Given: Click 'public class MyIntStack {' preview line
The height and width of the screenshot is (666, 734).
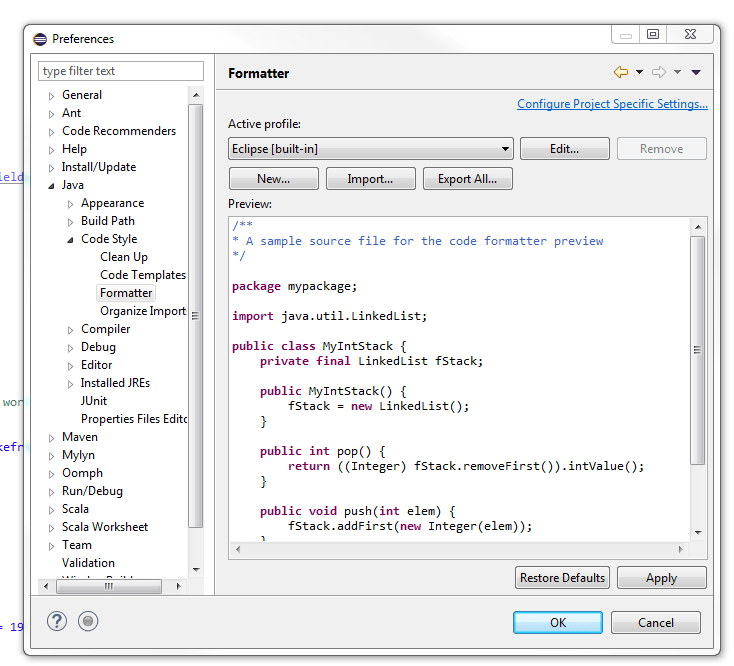Looking at the screenshot, I should (x=319, y=346).
